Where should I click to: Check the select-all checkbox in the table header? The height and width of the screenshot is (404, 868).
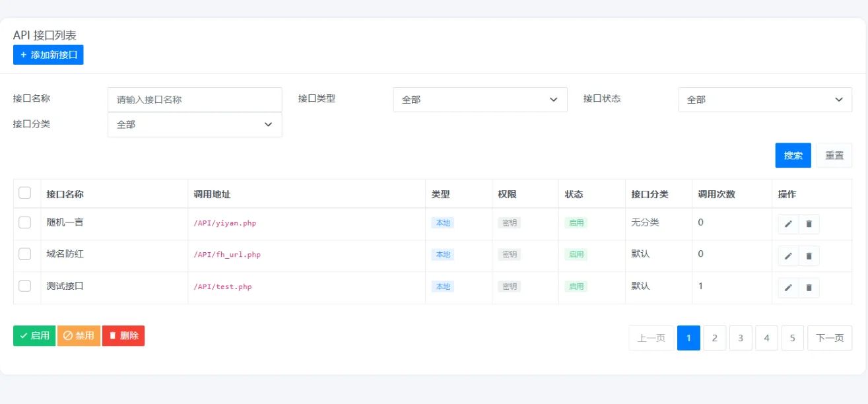(25, 192)
